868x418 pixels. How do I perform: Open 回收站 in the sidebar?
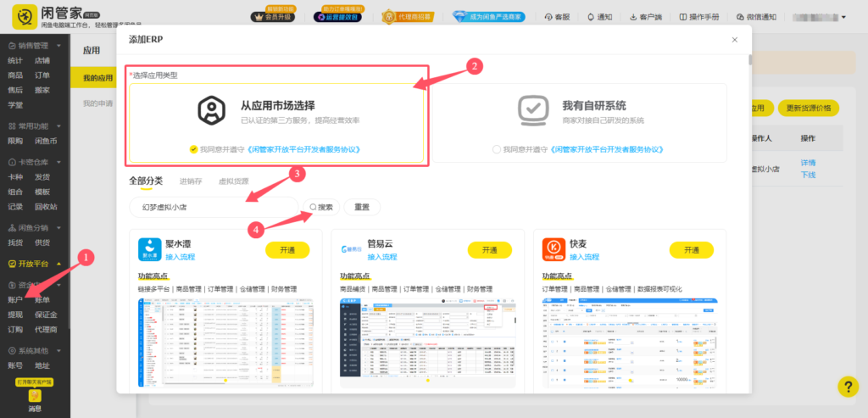pyautogui.click(x=46, y=207)
